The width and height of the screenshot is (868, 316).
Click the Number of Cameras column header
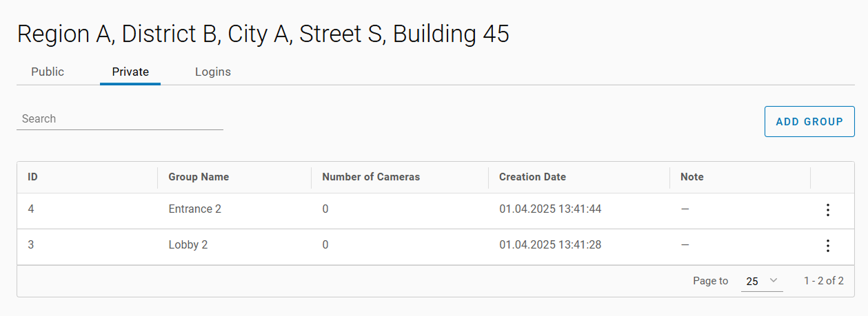coord(371,177)
